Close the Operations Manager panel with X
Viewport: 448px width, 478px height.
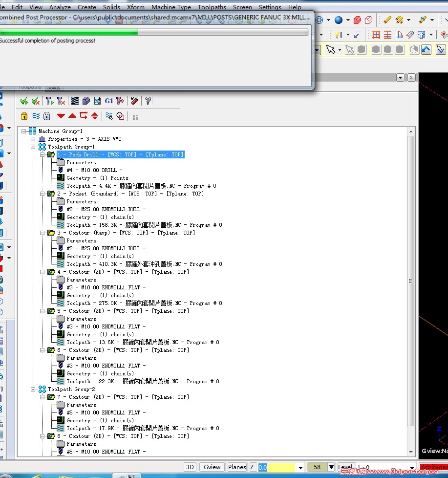click(x=411, y=77)
